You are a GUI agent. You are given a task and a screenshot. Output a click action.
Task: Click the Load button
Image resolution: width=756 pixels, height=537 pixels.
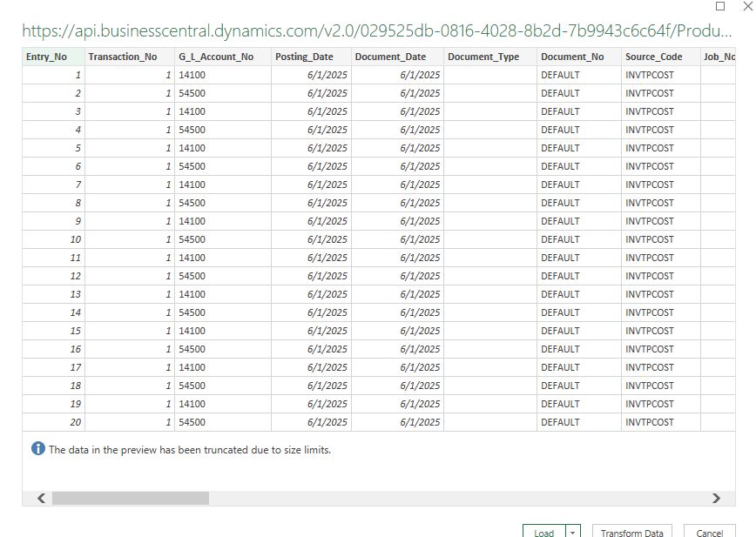544,533
